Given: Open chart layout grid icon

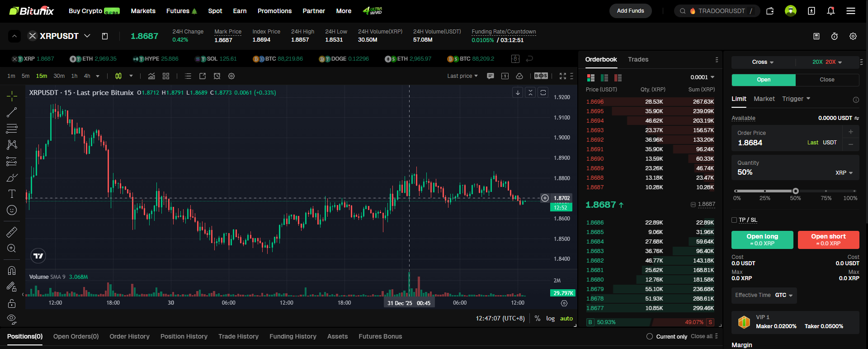Looking at the screenshot, I should [x=166, y=76].
